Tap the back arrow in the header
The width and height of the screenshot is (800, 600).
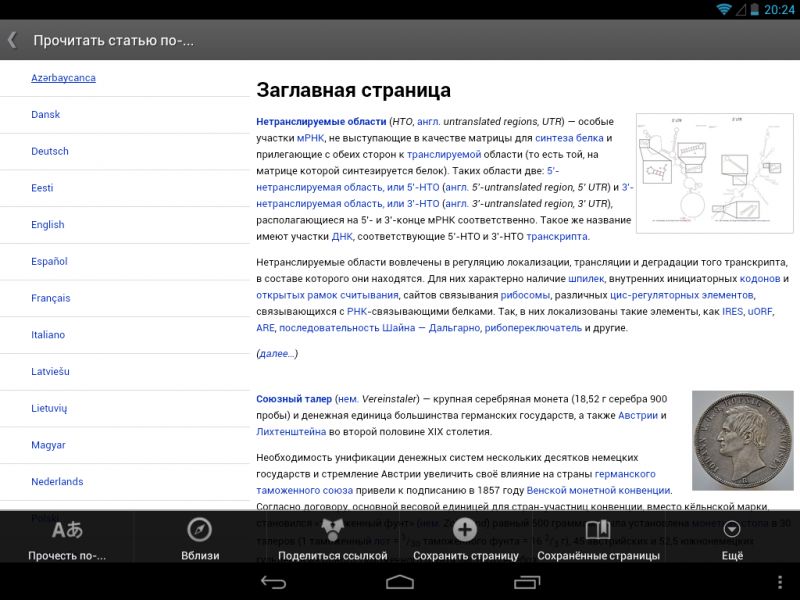click(12, 41)
